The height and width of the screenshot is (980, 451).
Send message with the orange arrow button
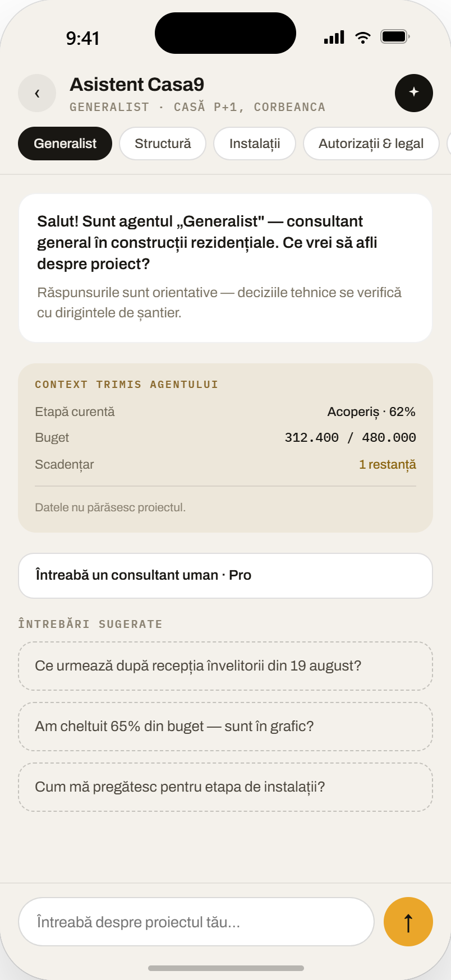click(x=408, y=922)
